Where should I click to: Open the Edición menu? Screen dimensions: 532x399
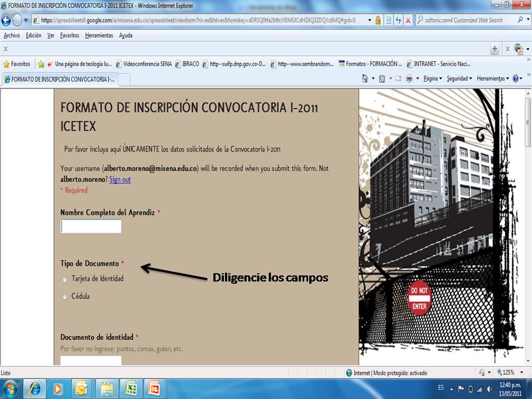tap(33, 35)
